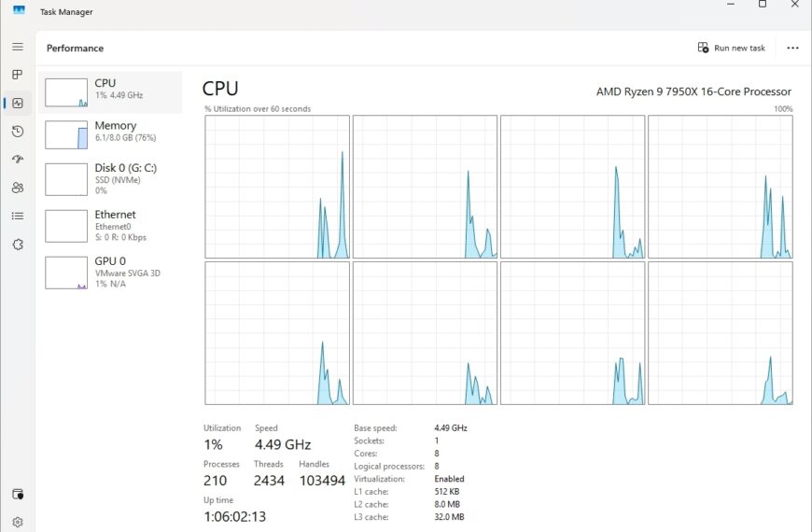The width and height of the screenshot is (812, 532).
Task: Click the Ethernet mini graph thumbnail
Action: click(x=66, y=227)
